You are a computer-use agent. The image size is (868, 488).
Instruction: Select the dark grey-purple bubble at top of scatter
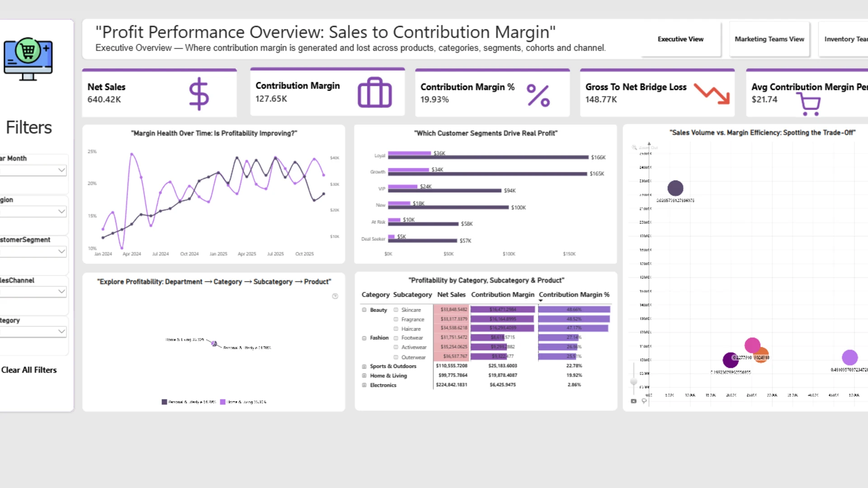click(675, 188)
